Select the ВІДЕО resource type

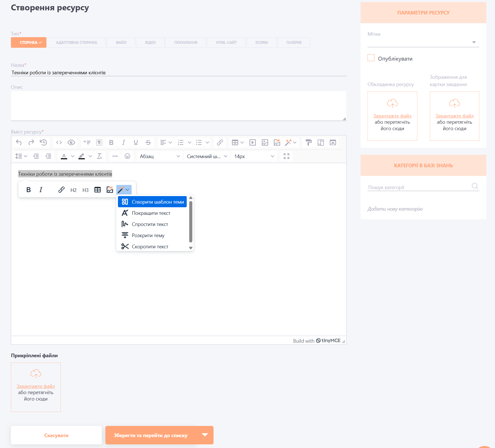click(150, 42)
